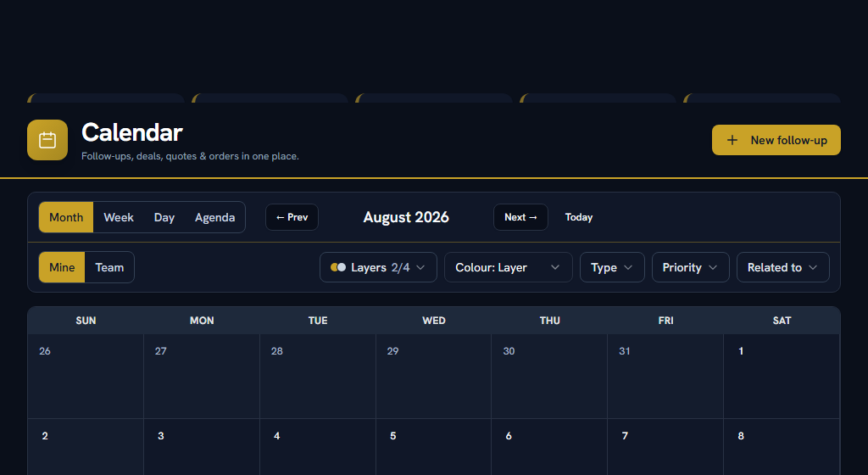Select day cell 28
868x475 pixels.
tap(318, 377)
